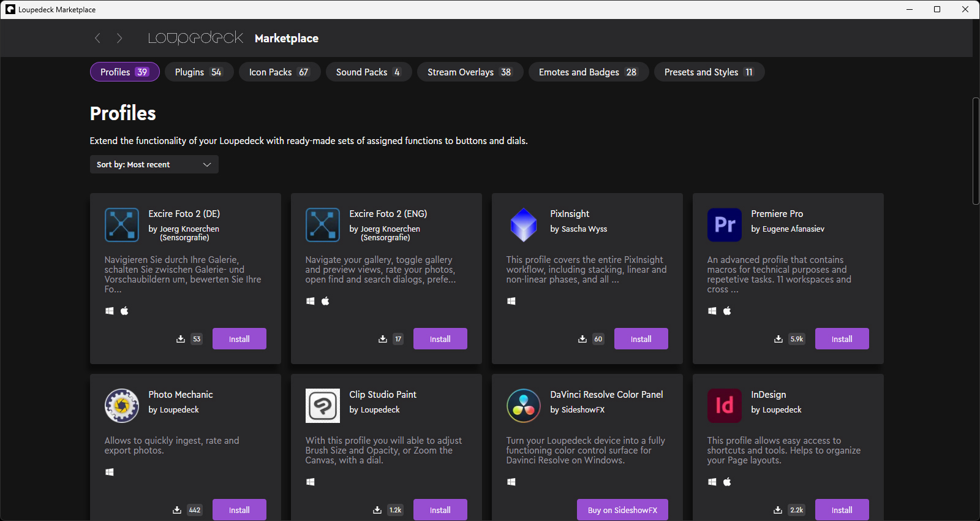The image size is (980, 521).
Task: Show the Presets and Styles category
Action: coord(709,72)
